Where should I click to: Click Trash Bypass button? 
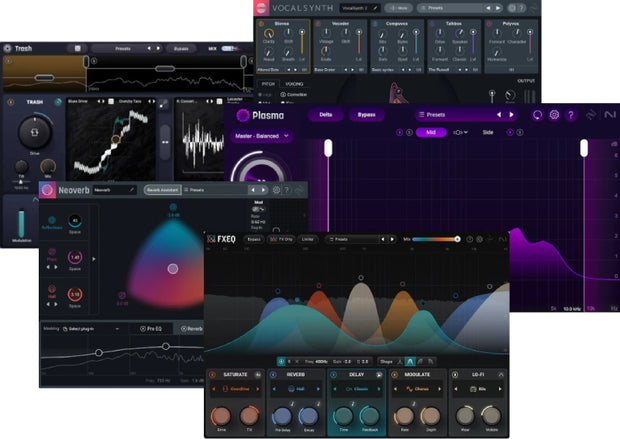(181, 49)
